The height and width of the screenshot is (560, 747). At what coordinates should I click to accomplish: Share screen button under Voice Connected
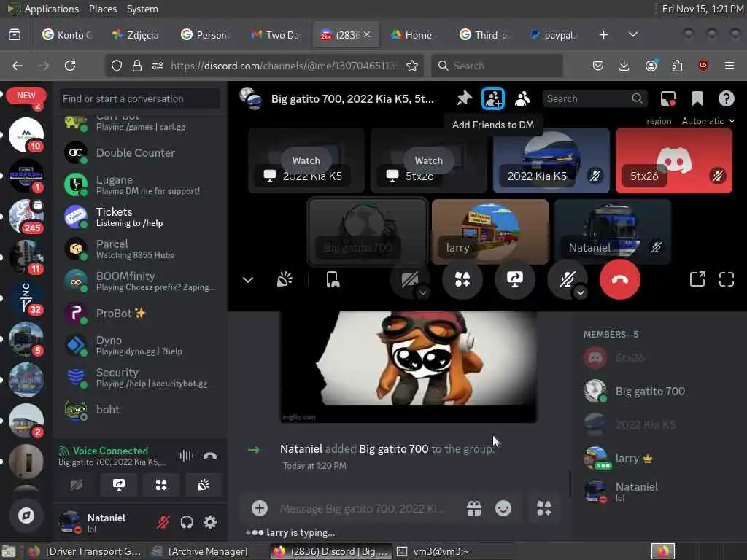pyautogui.click(x=119, y=485)
